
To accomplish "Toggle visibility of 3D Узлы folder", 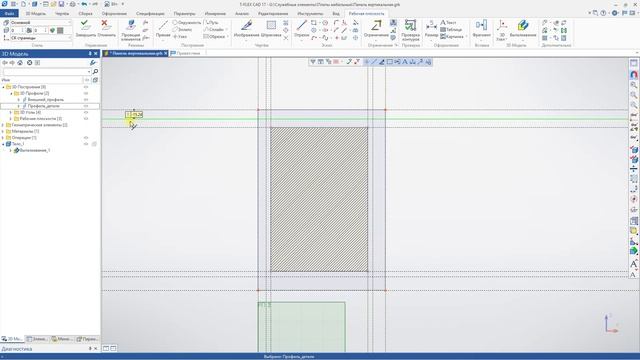I will (x=86, y=112).
